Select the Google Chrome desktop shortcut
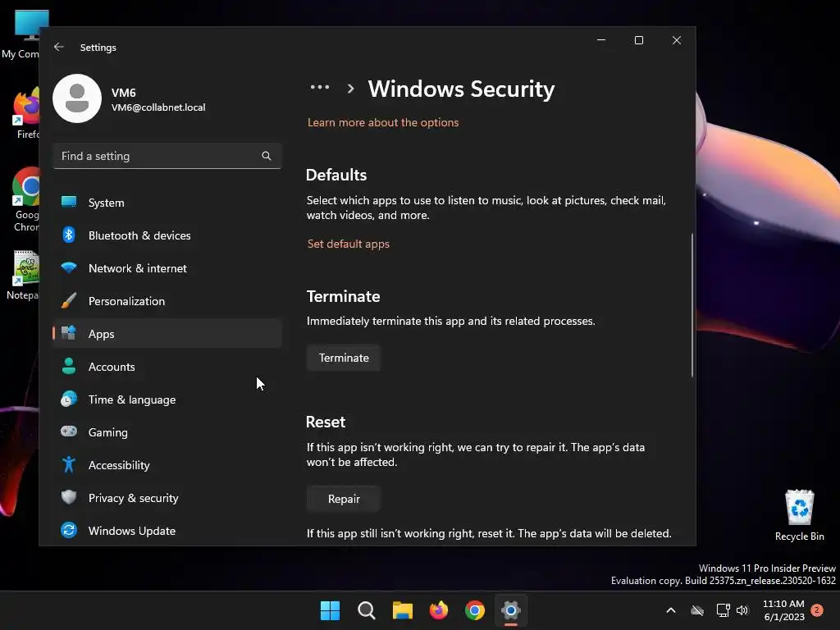The width and height of the screenshot is (840, 630). tap(25, 200)
